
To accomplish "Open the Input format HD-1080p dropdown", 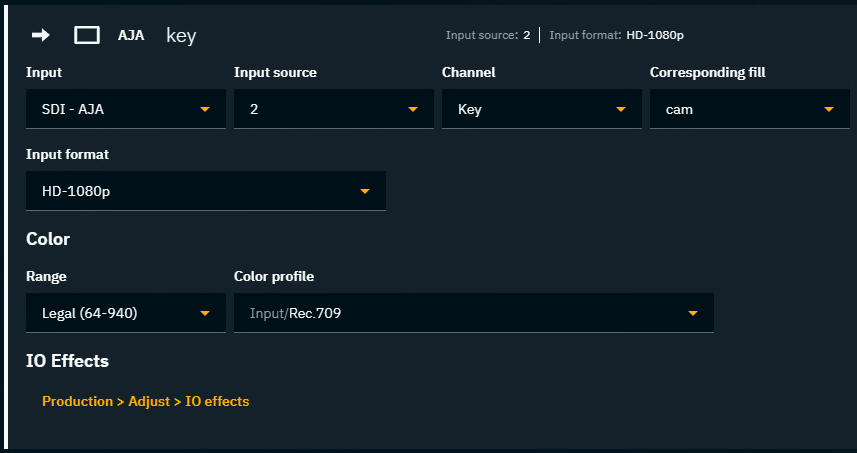I will [205, 191].
